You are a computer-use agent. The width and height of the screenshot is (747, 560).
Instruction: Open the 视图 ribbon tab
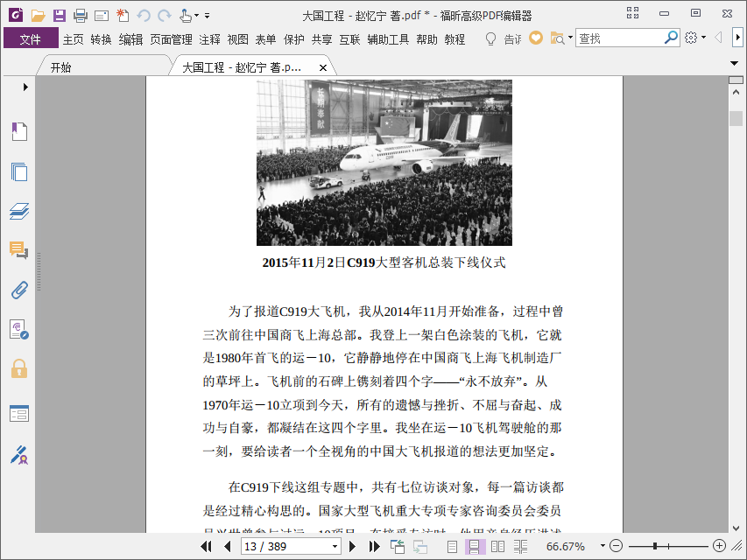[x=237, y=39]
